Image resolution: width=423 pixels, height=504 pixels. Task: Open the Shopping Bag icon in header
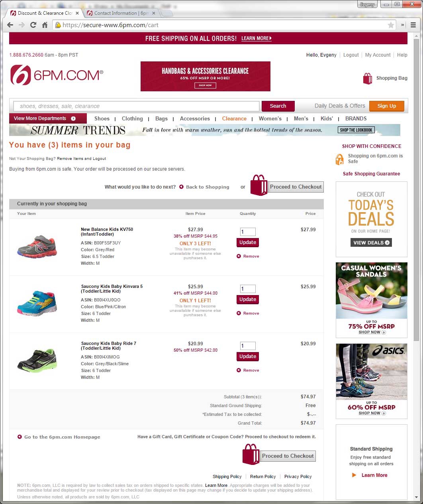coord(367,78)
